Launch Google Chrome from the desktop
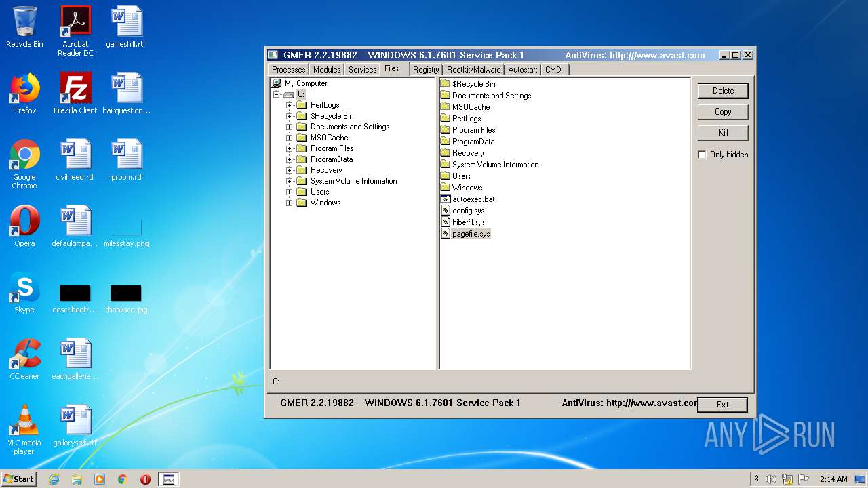 point(24,164)
